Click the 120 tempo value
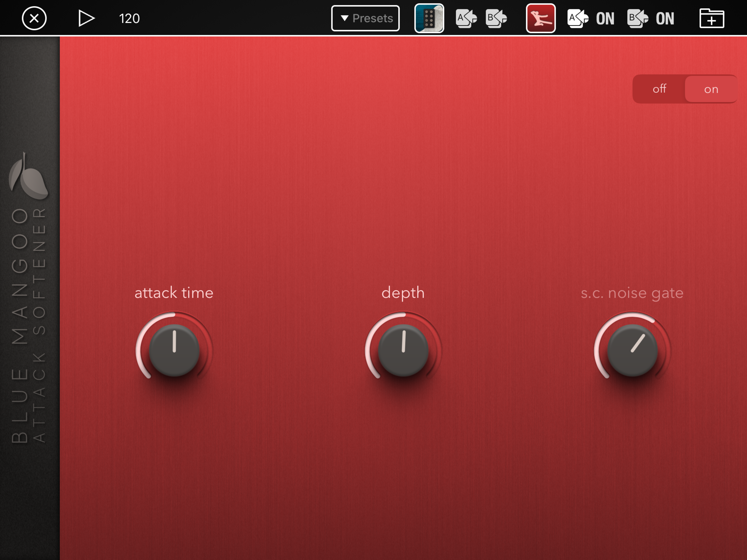Viewport: 747px width, 560px height. [x=129, y=19]
